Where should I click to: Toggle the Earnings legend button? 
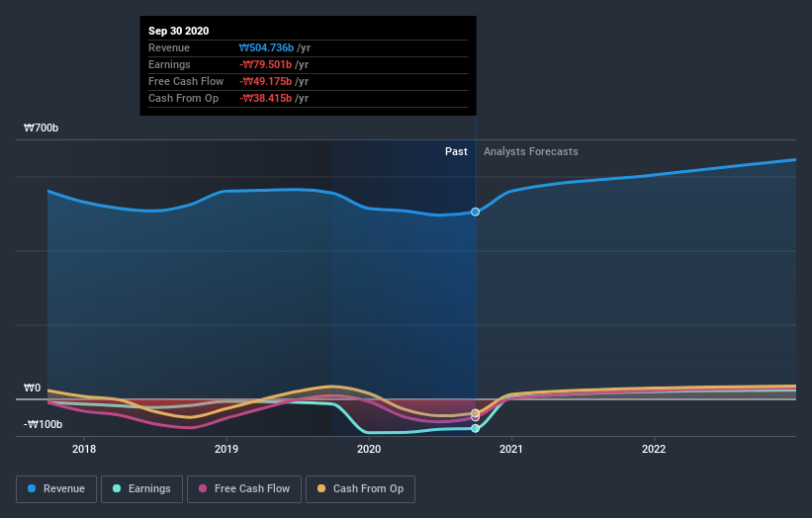pyautogui.click(x=141, y=489)
